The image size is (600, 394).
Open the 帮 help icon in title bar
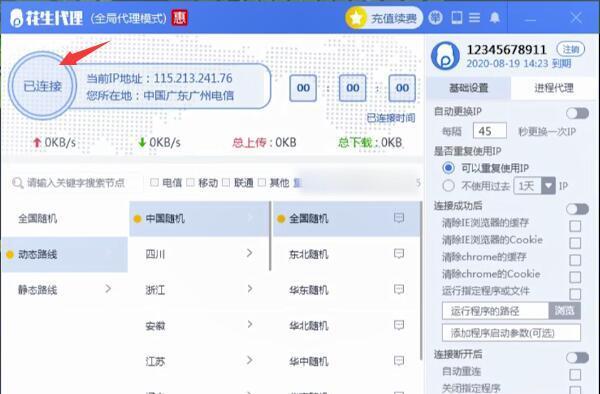(x=435, y=18)
